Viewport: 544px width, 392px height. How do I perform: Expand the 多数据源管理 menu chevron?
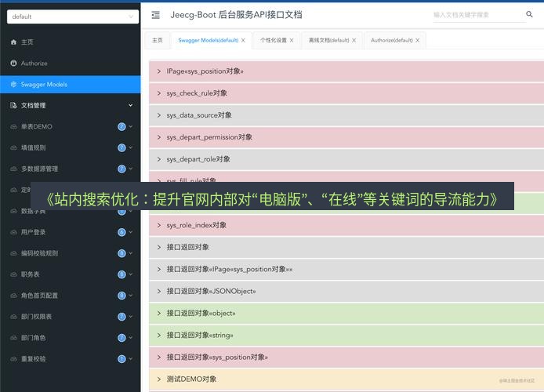click(x=131, y=169)
